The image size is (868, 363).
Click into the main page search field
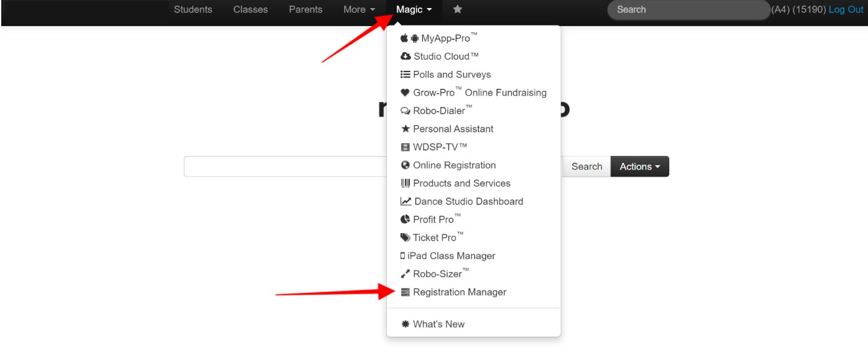(285, 167)
